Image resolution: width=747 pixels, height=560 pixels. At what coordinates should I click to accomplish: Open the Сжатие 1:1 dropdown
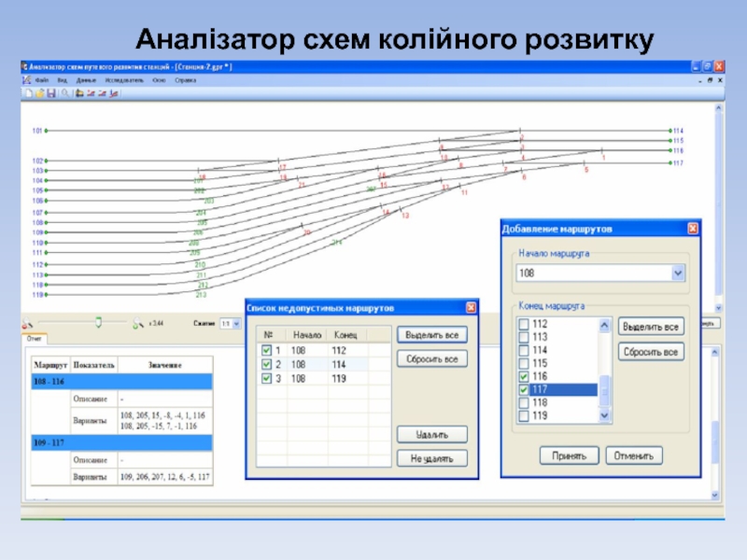(236, 324)
